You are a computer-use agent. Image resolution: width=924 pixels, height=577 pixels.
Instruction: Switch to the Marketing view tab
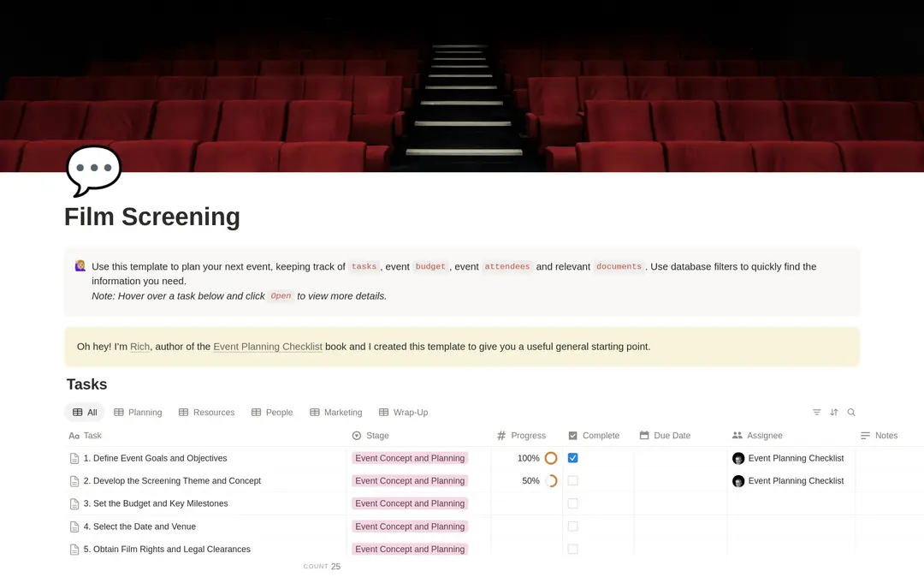click(x=336, y=413)
